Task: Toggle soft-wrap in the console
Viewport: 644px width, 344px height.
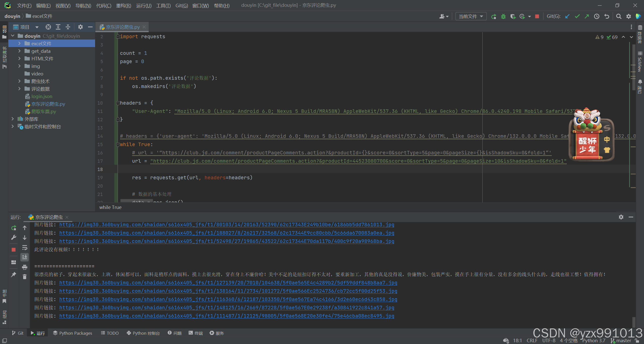Action: 24,248
